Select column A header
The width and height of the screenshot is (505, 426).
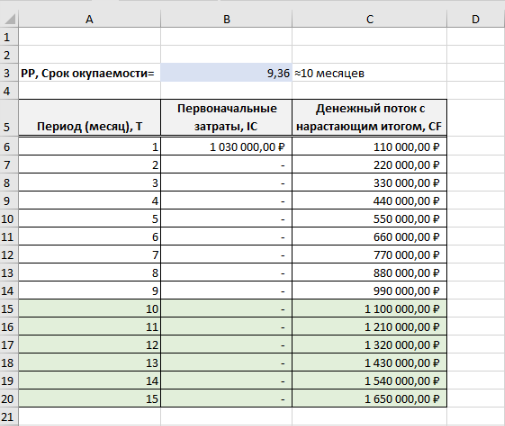click(89, 19)
